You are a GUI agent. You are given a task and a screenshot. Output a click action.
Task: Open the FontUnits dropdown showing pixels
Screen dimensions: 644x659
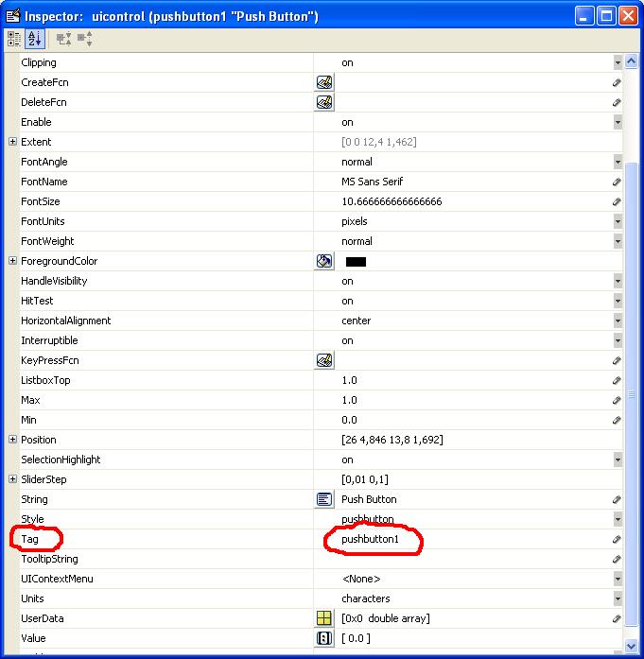click(617, 221)
